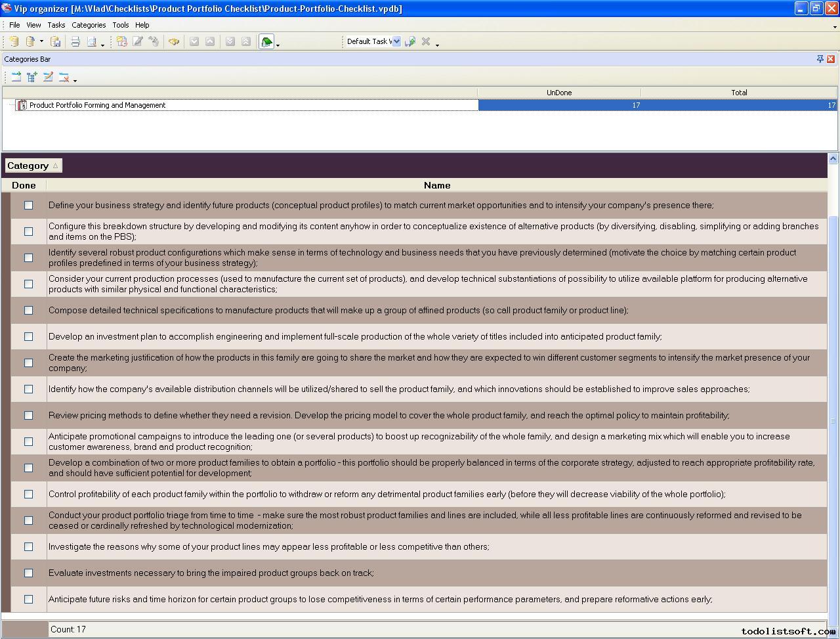
Task: Mark 'Develop an investment plan' task done
Action: point(28,336)
